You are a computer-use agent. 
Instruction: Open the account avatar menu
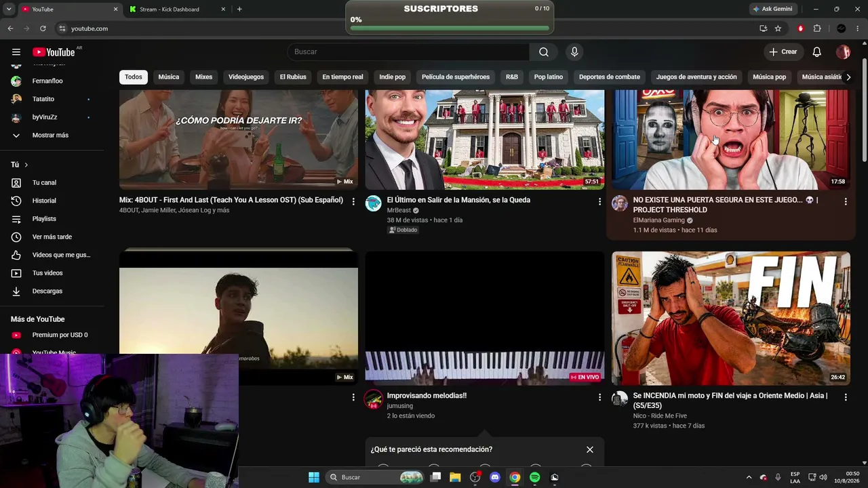coord(843,52)
